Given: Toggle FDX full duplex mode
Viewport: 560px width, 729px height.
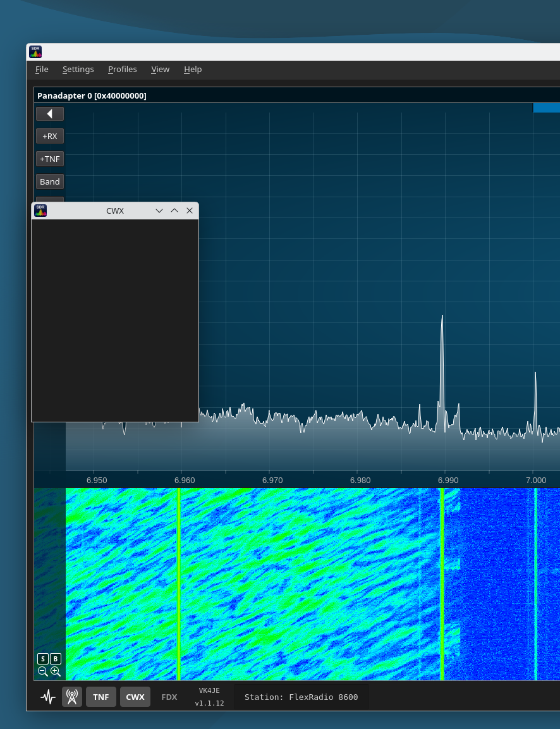Looking at the screenshot, I should pos(169,697).
